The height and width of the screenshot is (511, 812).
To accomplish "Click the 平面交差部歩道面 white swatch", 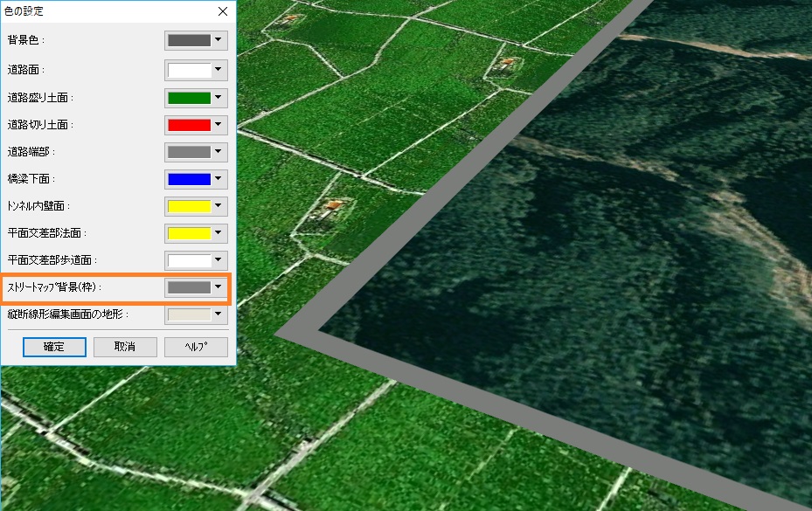I will pos(190,260).
